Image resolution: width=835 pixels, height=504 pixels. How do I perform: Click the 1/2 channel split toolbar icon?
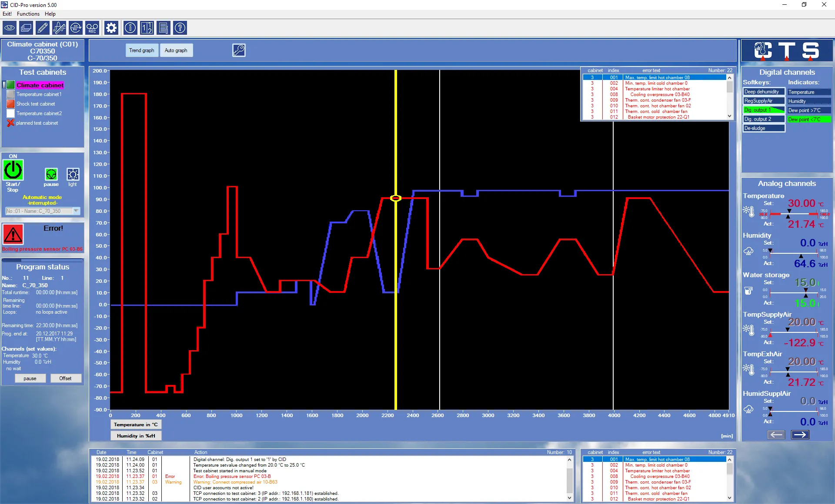click(147, 28)
